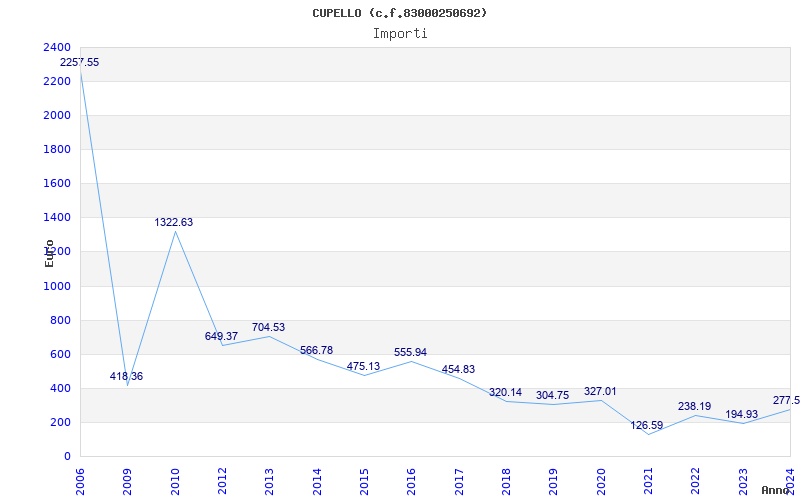Click the x-axis year 2006
Image resolution: width=800 pixels, height=500 pixels.
(80, 482)
